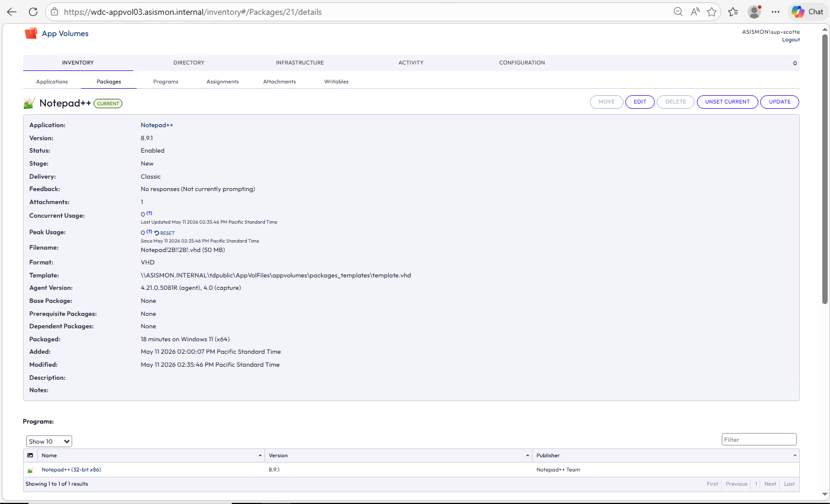Open the browser Favorites list icon

(x=734, y=12)
